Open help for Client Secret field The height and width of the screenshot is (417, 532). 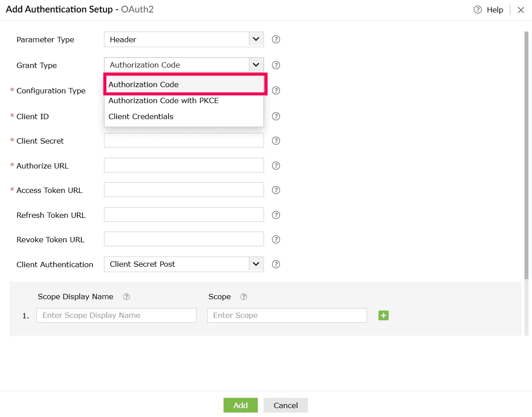(276, 141)
